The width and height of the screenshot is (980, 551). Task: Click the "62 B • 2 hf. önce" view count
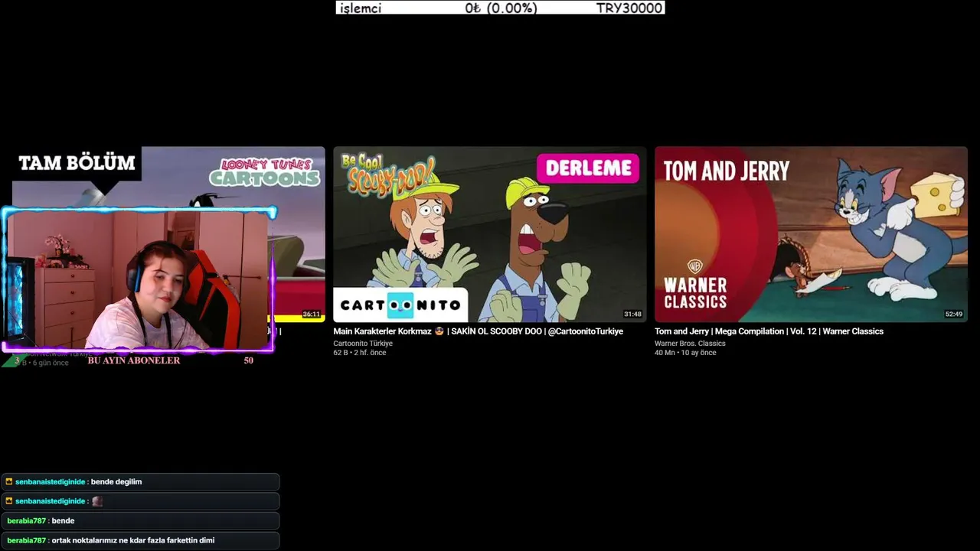click(360, 353)
